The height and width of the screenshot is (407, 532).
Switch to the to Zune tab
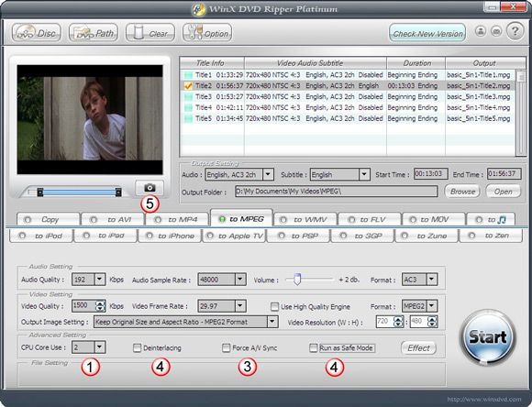click(427, 236)
